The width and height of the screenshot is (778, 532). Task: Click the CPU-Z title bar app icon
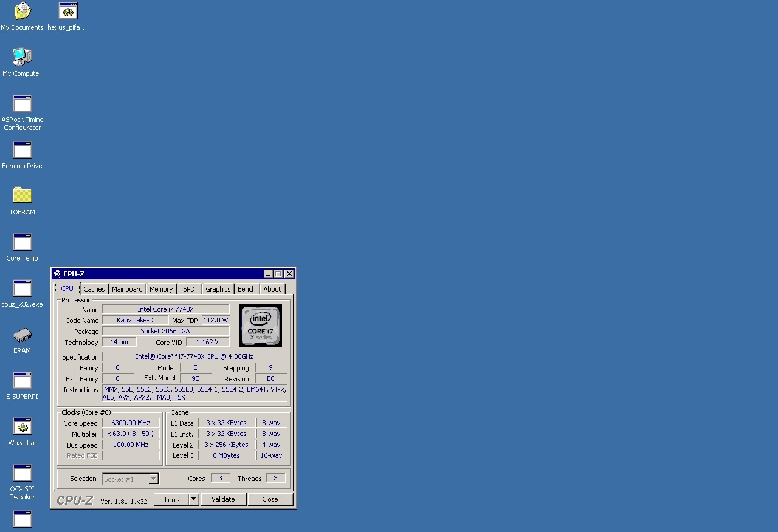58,274
